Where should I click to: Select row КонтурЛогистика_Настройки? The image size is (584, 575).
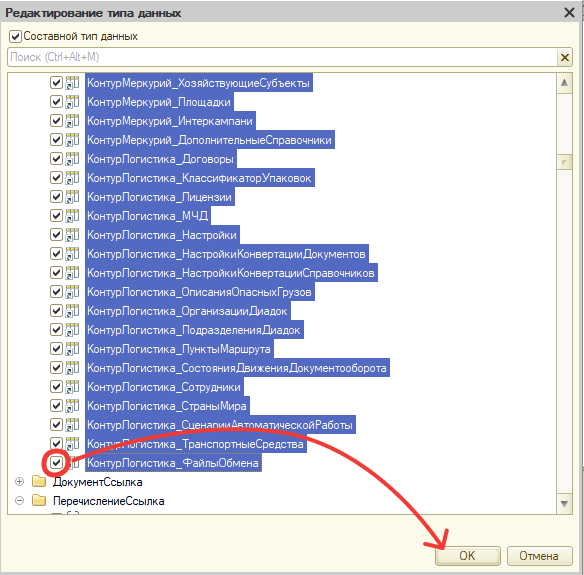click(x=162, y=235)
